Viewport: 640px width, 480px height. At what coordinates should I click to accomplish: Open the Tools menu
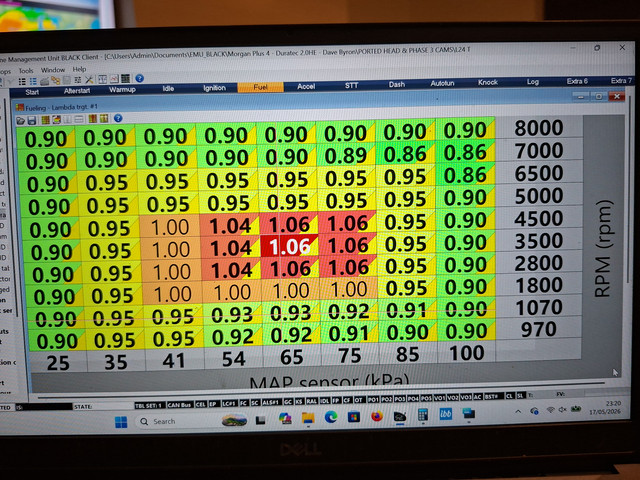pyautogui.click(x=26, y=71)
